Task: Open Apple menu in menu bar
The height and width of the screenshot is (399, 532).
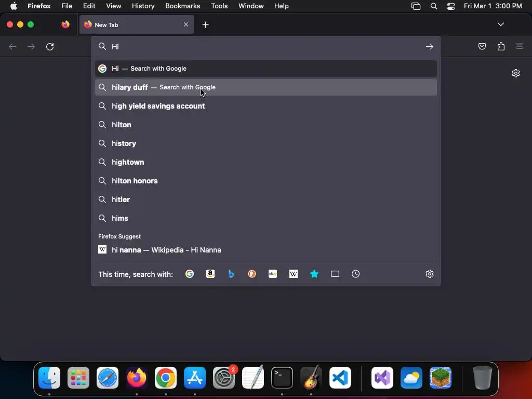Action: coord(13,6)
